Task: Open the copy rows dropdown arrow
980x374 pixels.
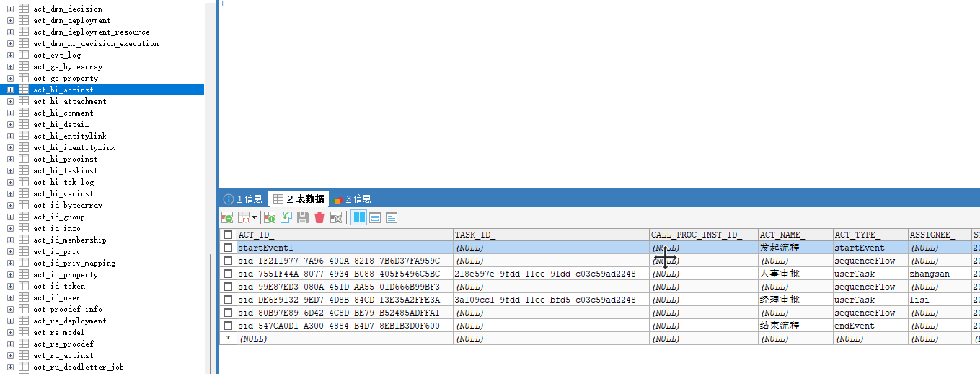Action: click(x=254, y=217)
